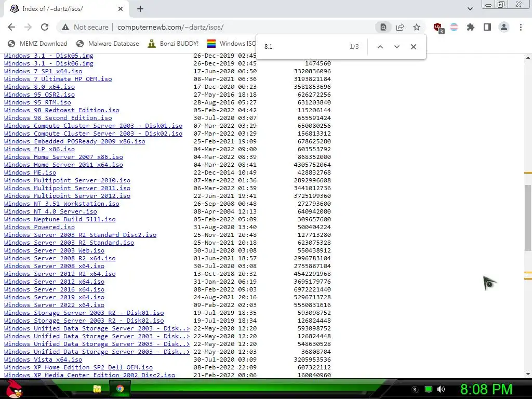Image resolution: width=532 pixels, height=399 pixels.
Task: Expand hidden tray icons arrow
Action: pyautogui.click(x=415, y=390)
